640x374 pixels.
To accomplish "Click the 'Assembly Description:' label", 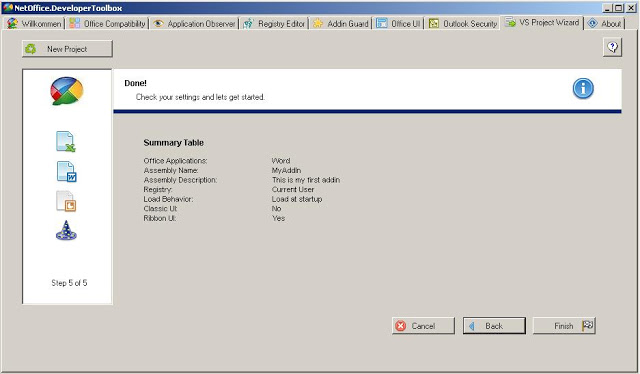I will click(180, 180).
